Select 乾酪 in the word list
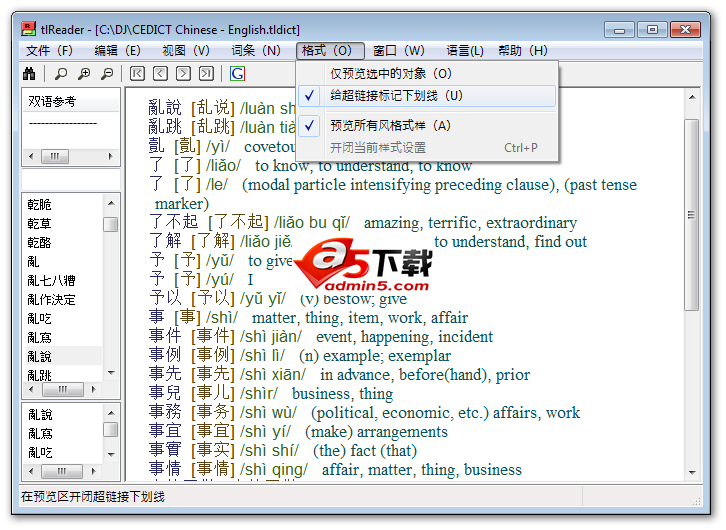Image resolution: width=726 pixels, height=530 pixels. tap(39, 243)
